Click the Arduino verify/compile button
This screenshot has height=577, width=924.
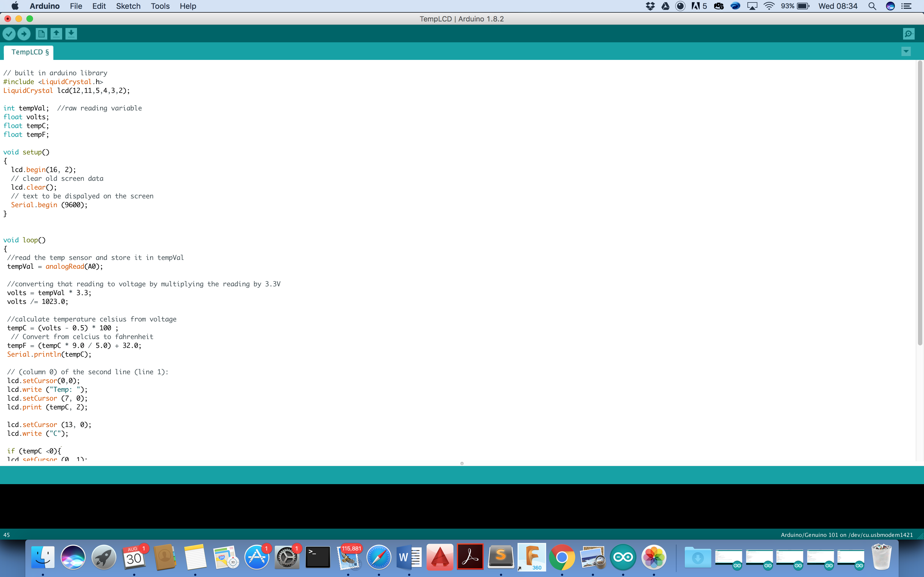tap(9, 34)
